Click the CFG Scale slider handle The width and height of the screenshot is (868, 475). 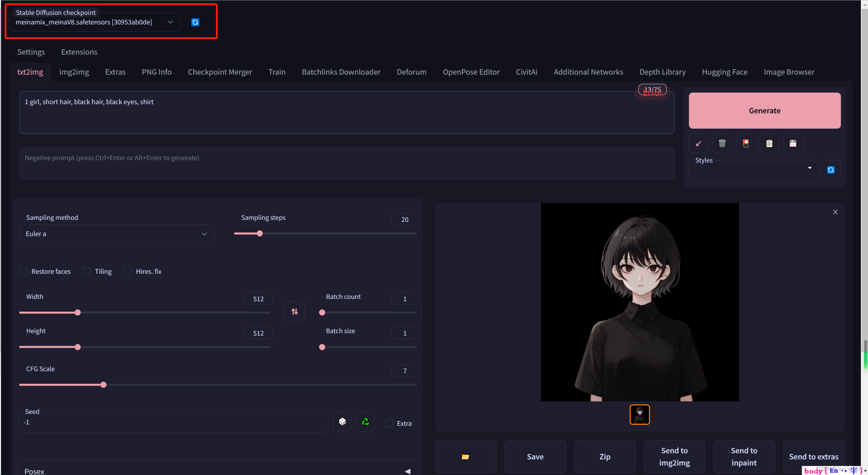tap(103, 385)
